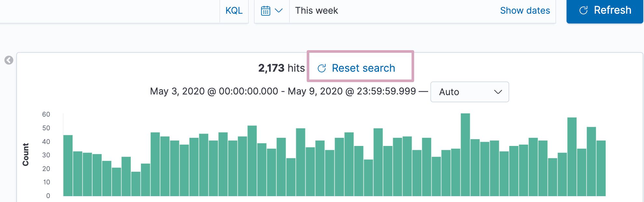
Task: Click the first histogram bar at 45
Action: 68,166
